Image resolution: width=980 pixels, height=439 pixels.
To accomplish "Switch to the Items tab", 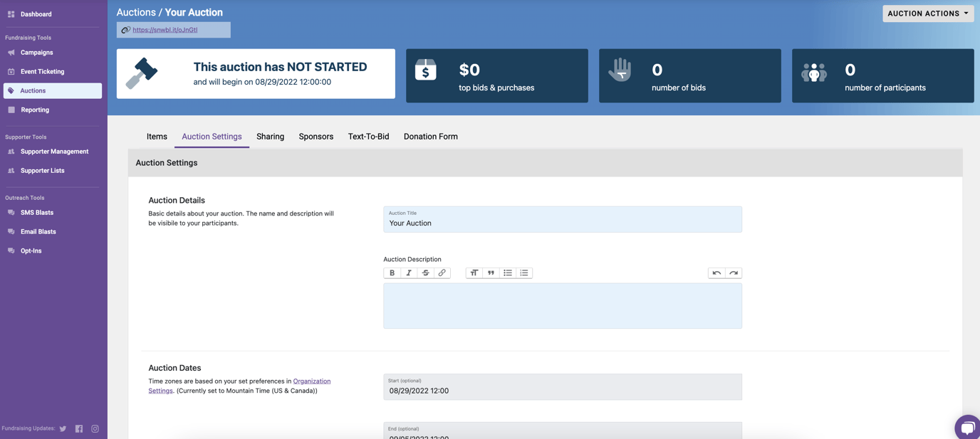I will 157,137.
